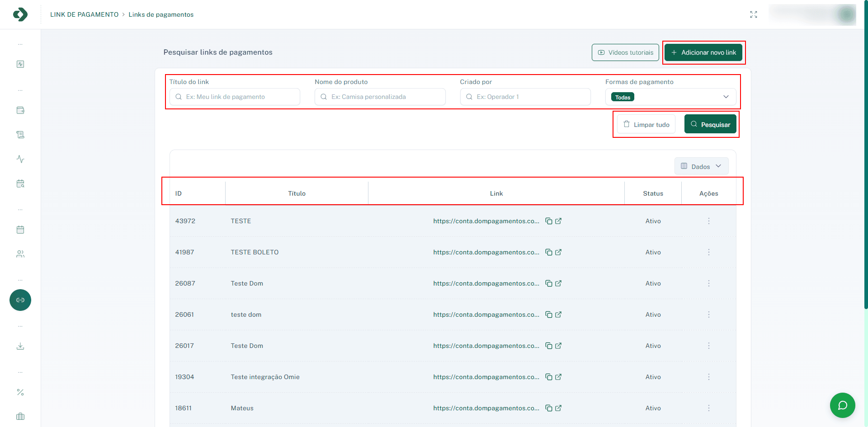Click Limpar tudo to clear filters
868x427 pixels.
(646, 124)
